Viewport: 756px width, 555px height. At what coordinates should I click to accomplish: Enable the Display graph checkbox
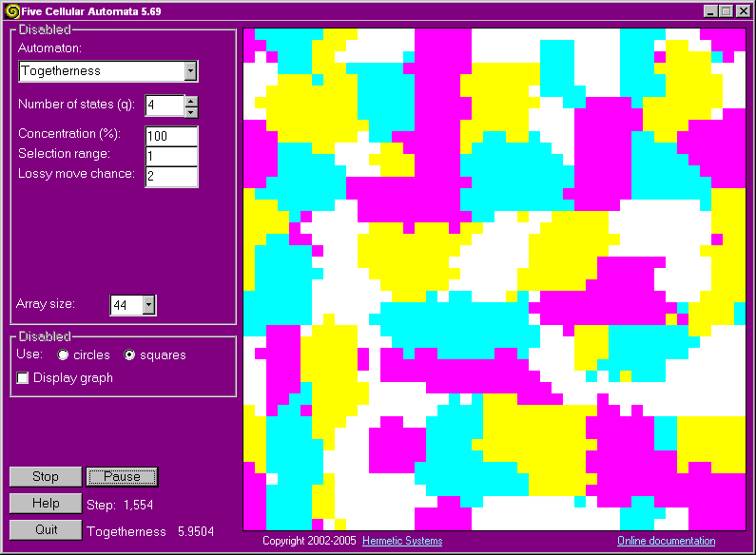pos(23,378)
